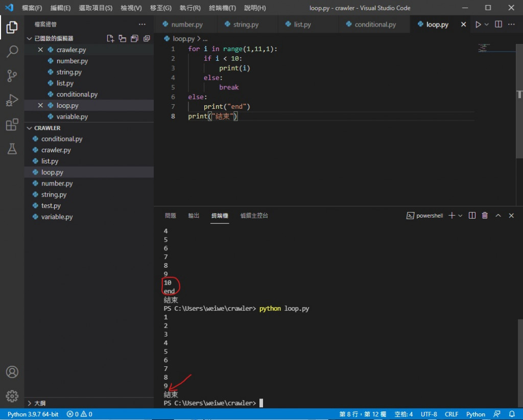The height and width of the screenshot is (420, 523).
Task: Open the Run and Debug view
Action: (x=12, y=100)
